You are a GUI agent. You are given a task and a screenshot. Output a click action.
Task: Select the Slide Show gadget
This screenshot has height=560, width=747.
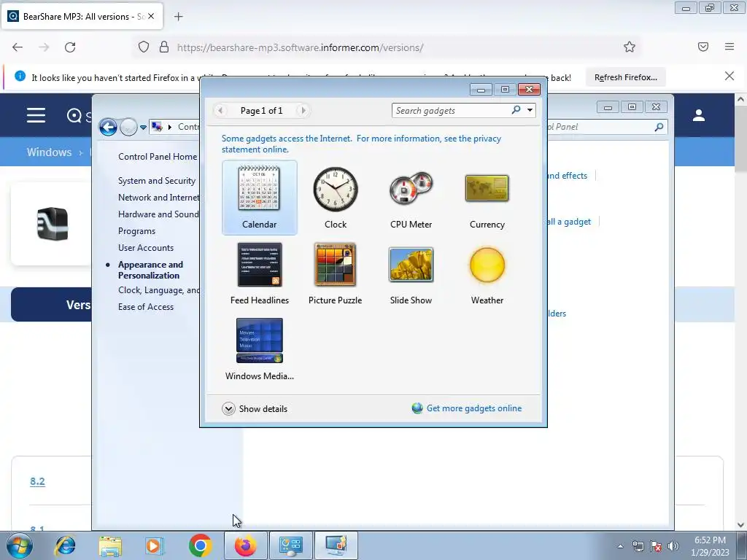coord(411,273)
